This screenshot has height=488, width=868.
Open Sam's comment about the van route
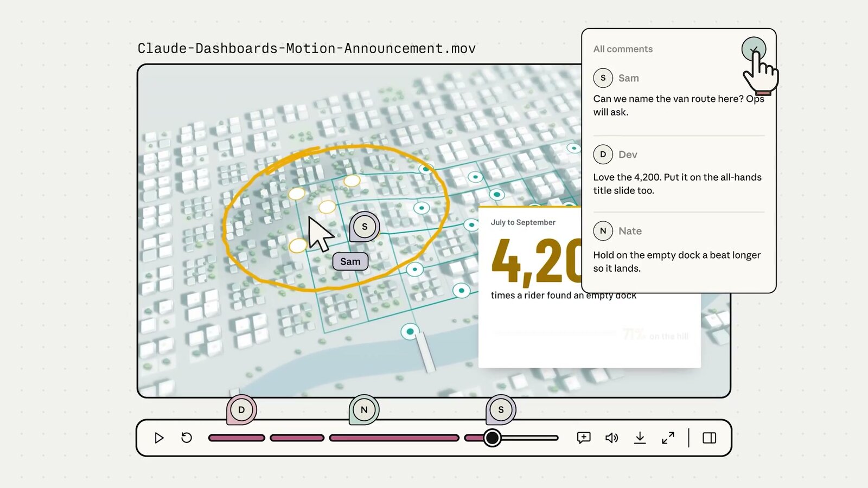click(x=679, y=105)
